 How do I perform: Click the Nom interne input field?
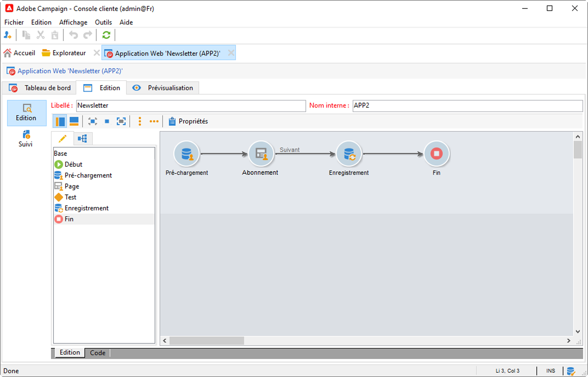coord(467,106)
